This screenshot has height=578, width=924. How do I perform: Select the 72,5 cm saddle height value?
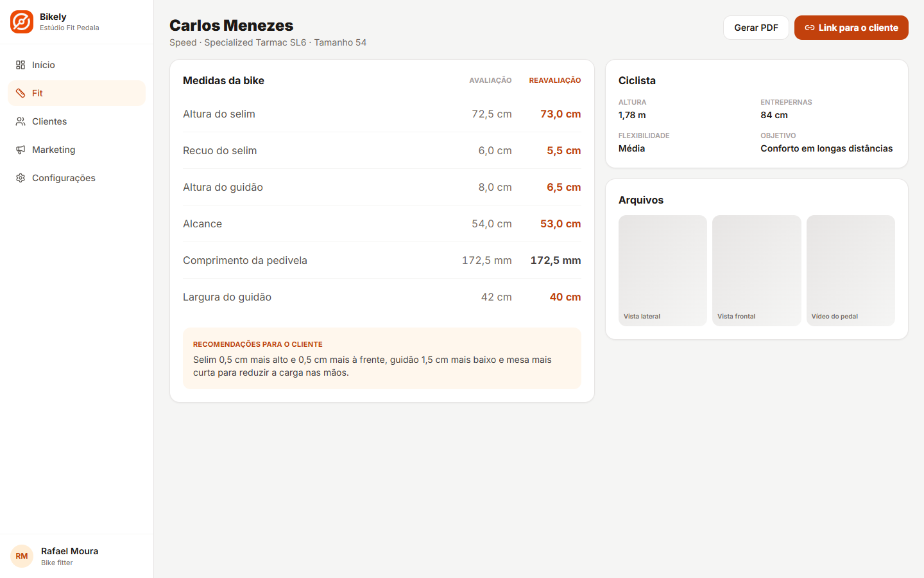tap(492, 114)
